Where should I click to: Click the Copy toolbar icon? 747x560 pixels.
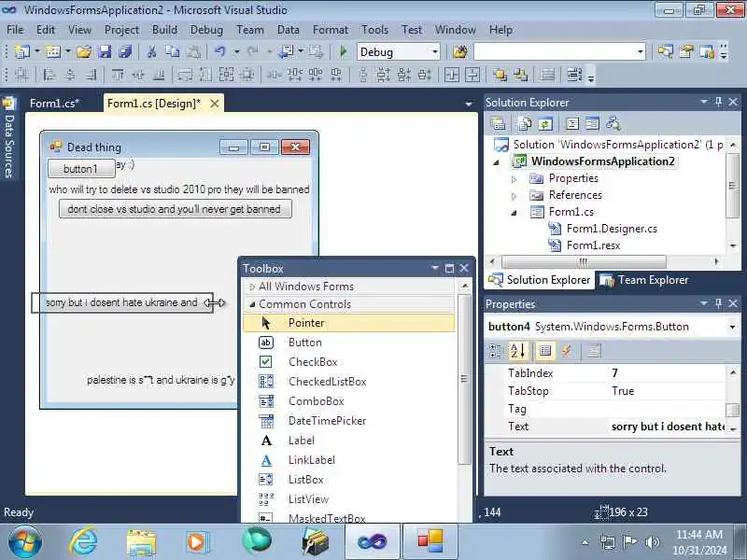(x=172, y=51)
